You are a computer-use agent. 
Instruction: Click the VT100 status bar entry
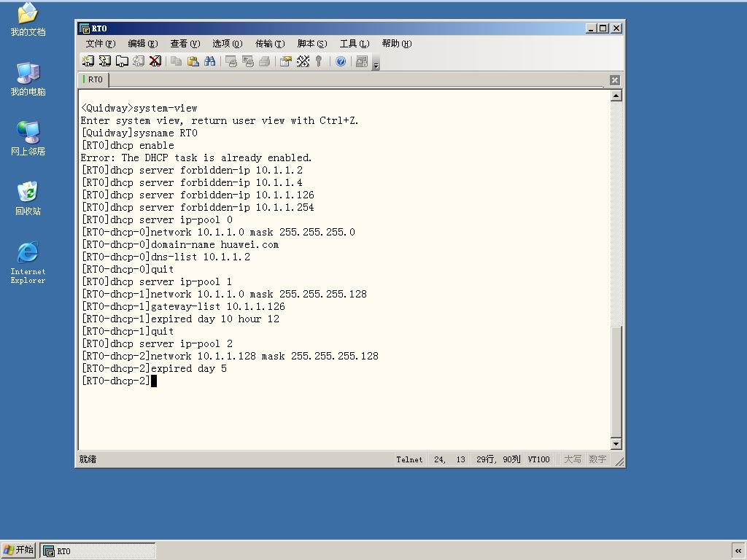point(539,459)
